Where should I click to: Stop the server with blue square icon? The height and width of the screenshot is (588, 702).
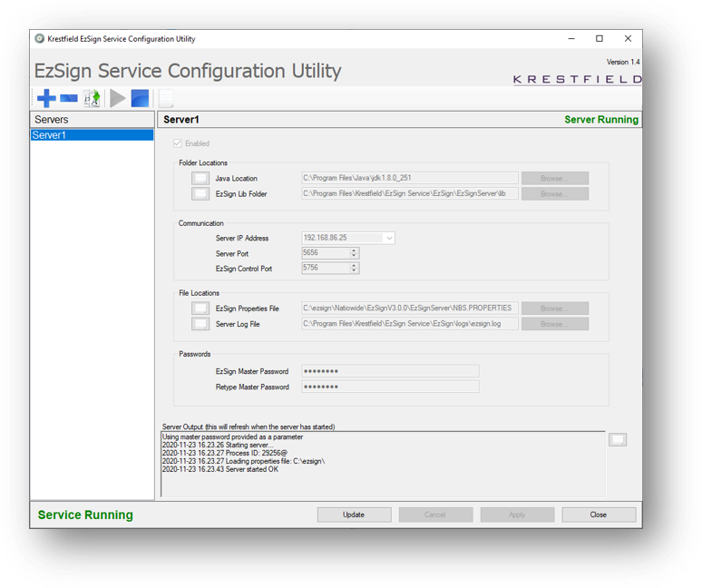click(140, 98)
